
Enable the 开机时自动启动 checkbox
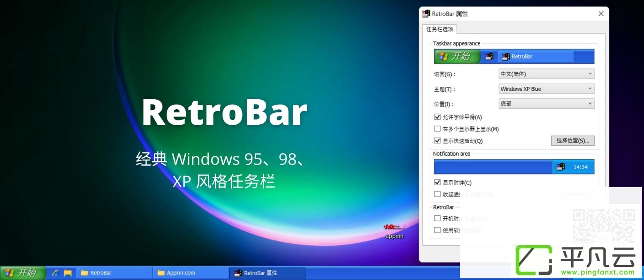tap(437, 218)
